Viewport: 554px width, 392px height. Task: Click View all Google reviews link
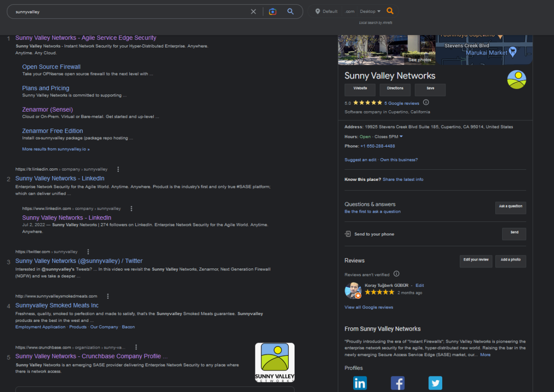click(369, 307)
